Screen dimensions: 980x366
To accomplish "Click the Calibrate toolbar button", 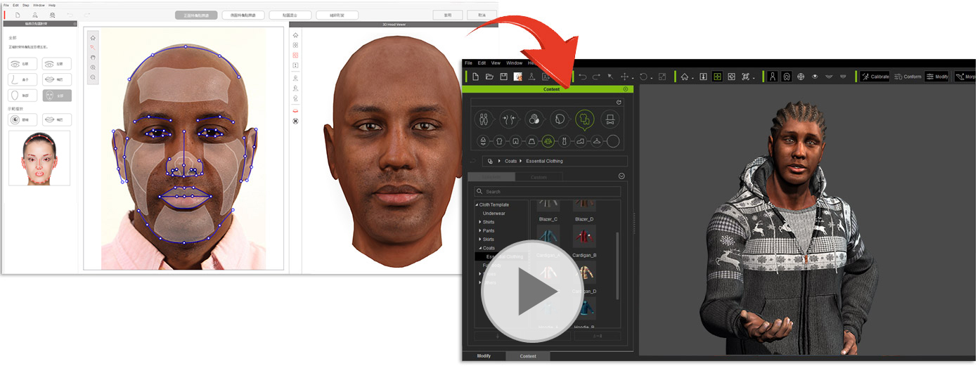I will point(875,77).
